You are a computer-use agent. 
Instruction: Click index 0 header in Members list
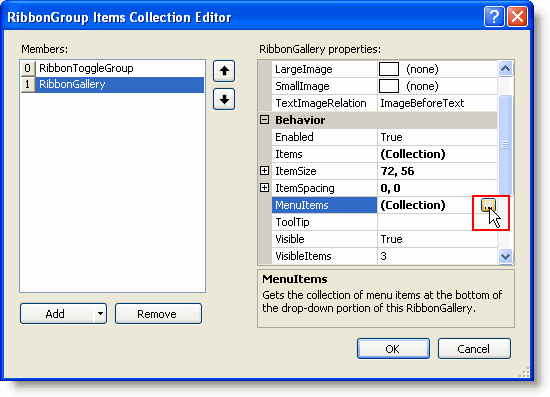(28, 68)
